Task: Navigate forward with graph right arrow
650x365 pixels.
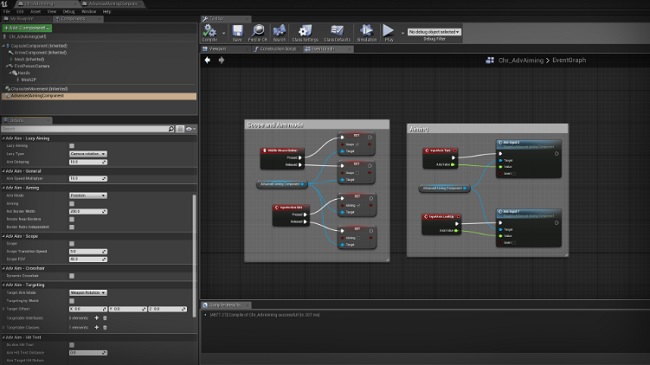Action: pyautogui.click(x=221, y=60)
